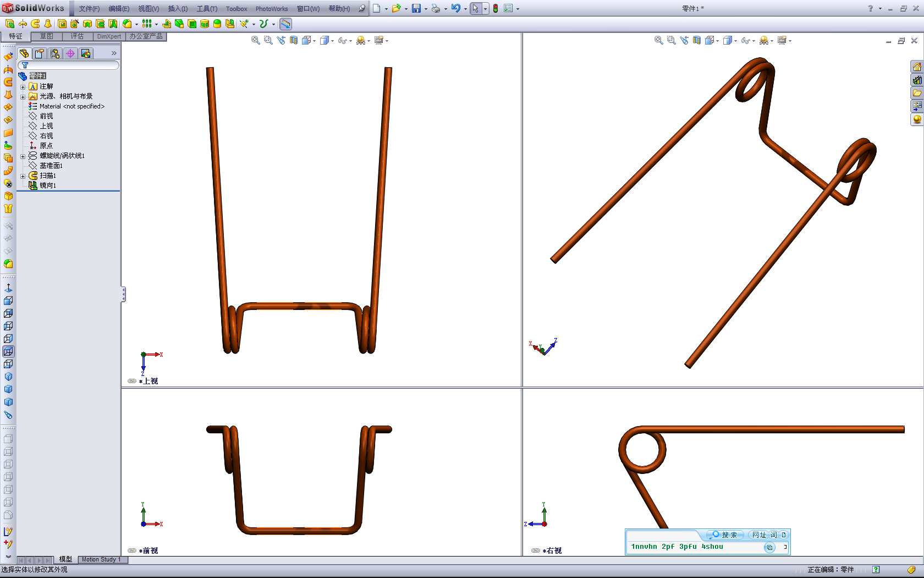Switch to the 草图 command tab
Image resolution: width=924 pixels, height=578 pixels.
[x=47, y=36]
